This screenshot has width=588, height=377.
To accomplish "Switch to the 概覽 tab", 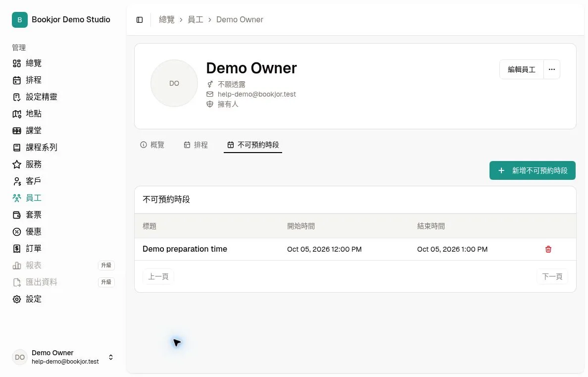I will [152, 145].
